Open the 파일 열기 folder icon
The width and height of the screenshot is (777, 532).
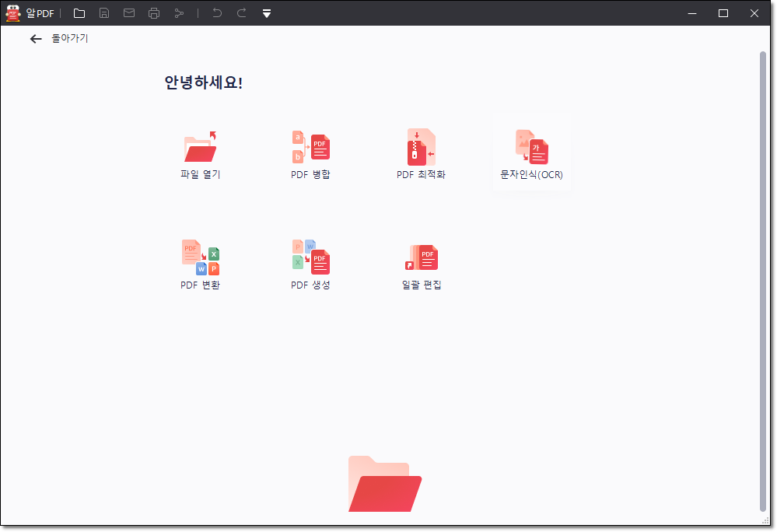[x=200, y=147]
